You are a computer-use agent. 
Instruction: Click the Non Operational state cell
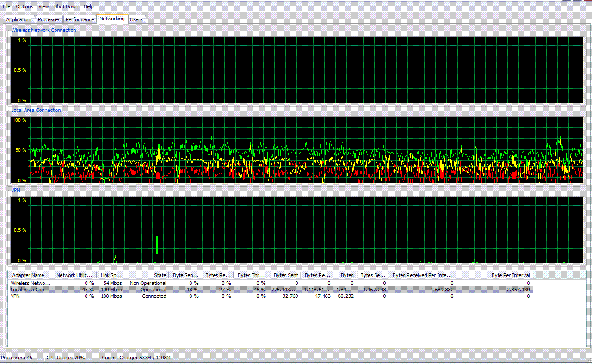coord(148,283)
